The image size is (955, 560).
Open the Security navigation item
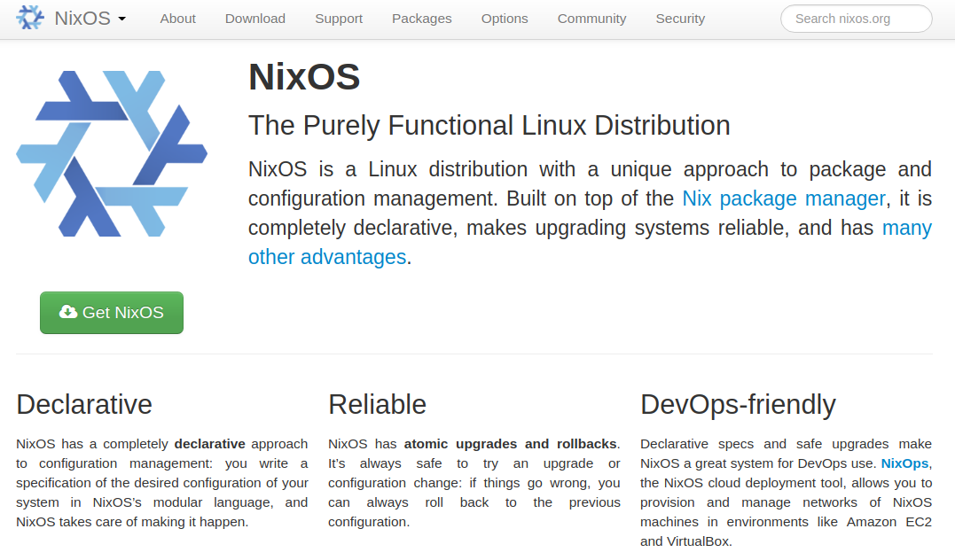click(680, 19)
